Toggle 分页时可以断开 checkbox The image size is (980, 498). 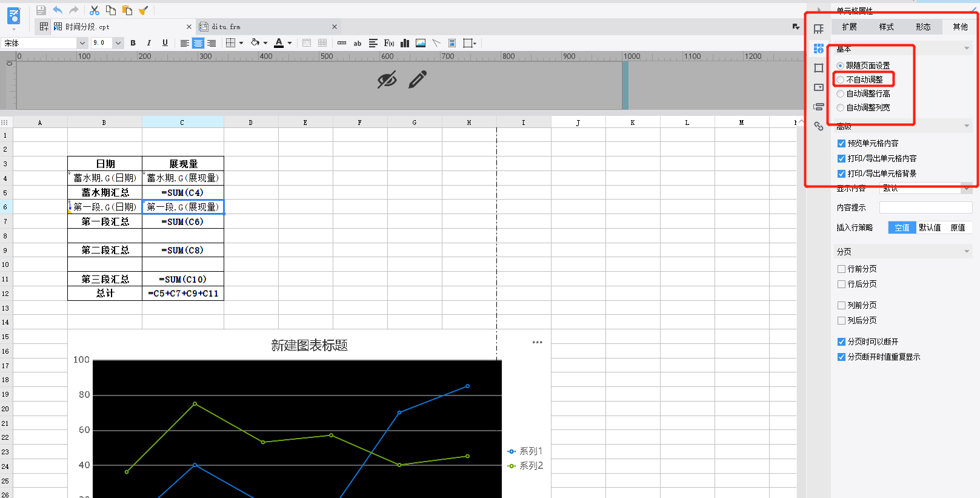coord(841,342)
